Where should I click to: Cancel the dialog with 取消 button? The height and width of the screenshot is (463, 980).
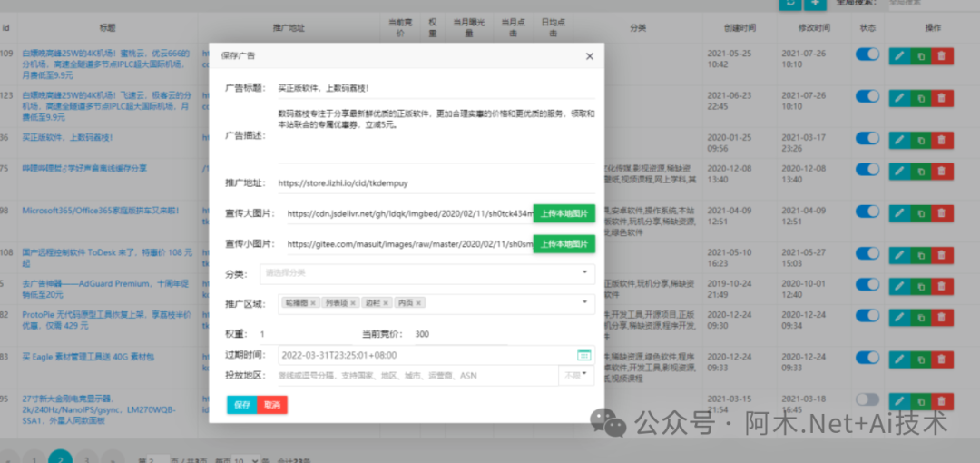272,405
